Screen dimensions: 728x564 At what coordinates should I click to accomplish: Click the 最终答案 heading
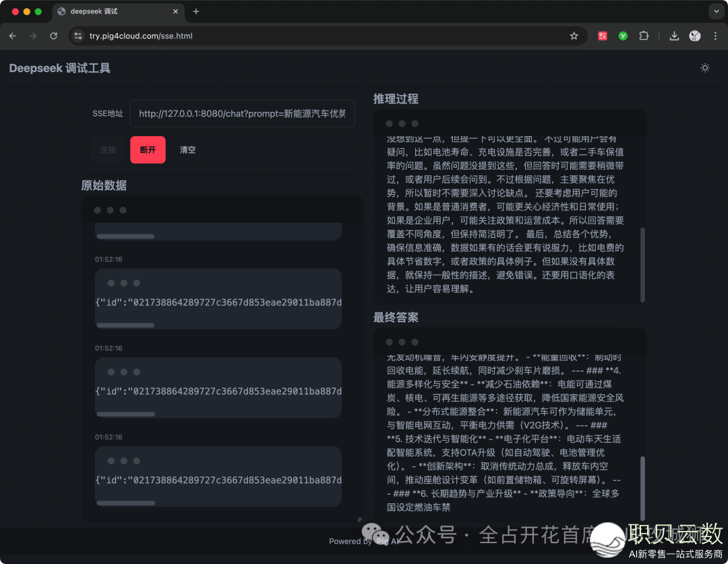click(x=396, y=317)
